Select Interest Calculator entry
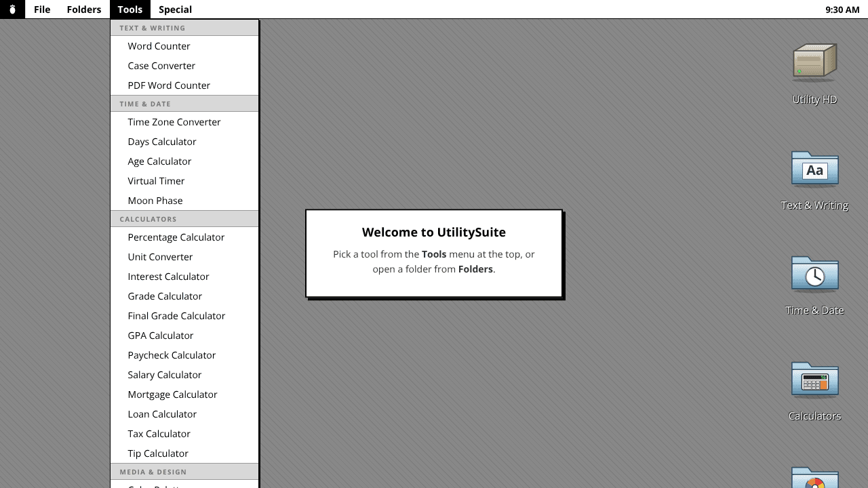Screen dimensions: 868x488 coord(184,277)
